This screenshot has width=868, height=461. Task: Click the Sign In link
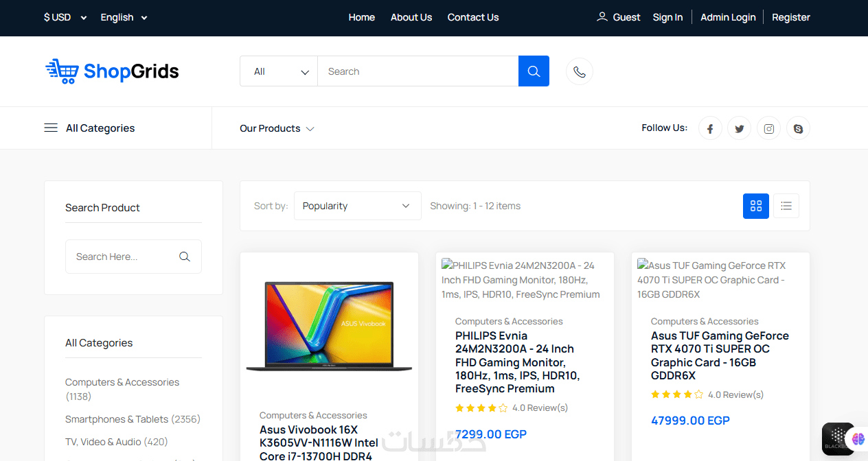667,17
